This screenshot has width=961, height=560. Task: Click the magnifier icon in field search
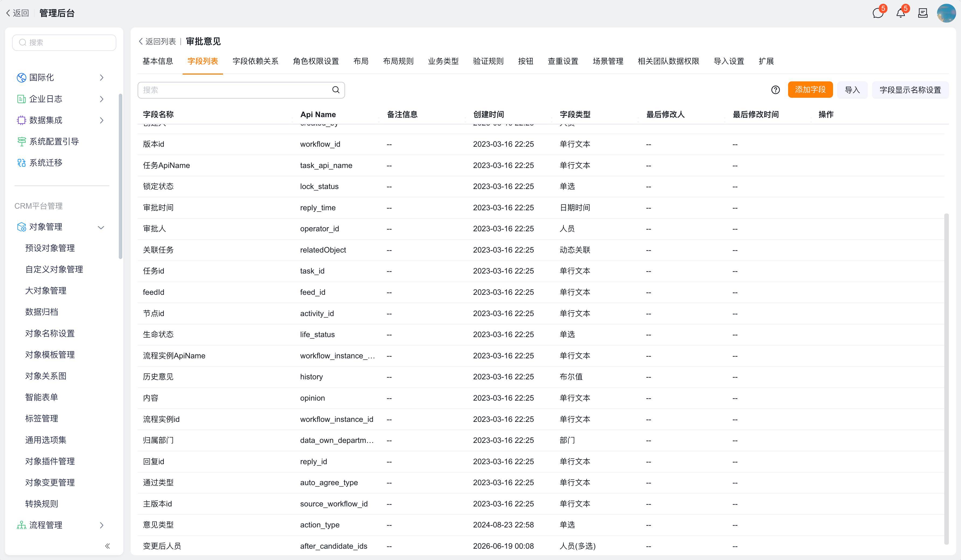pos(336,90)
